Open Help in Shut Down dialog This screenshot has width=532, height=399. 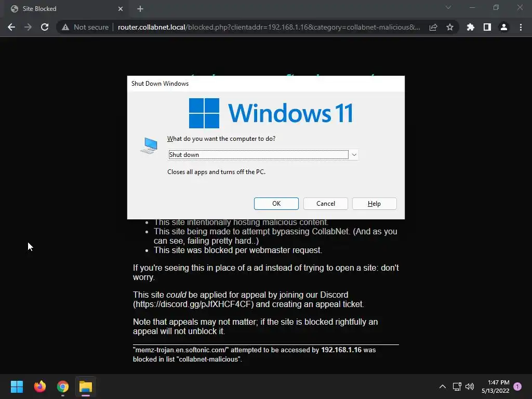tap(374, 204)
